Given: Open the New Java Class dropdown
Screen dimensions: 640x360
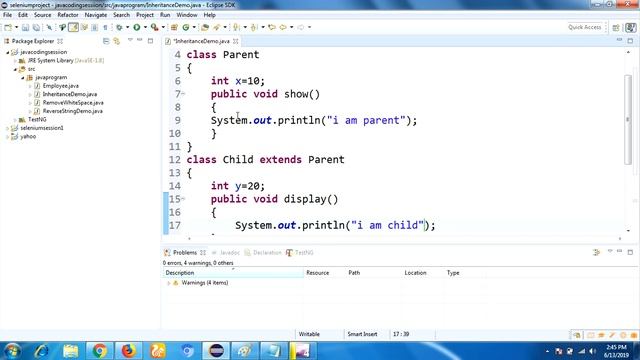Looking at the screenshot, I should click(x=194, y=27).
